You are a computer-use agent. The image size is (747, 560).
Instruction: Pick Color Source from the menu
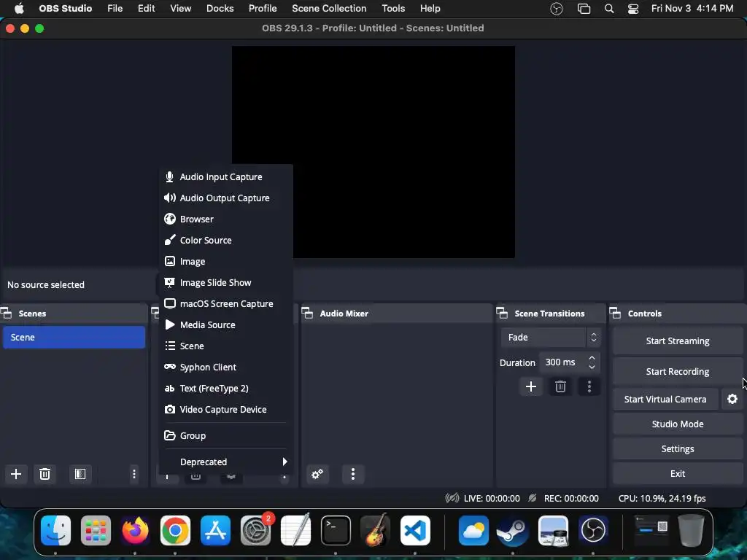coord(226,240)
